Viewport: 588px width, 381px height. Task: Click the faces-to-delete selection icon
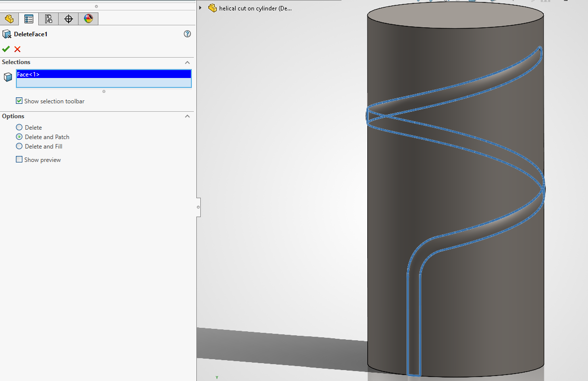(8, 77)
